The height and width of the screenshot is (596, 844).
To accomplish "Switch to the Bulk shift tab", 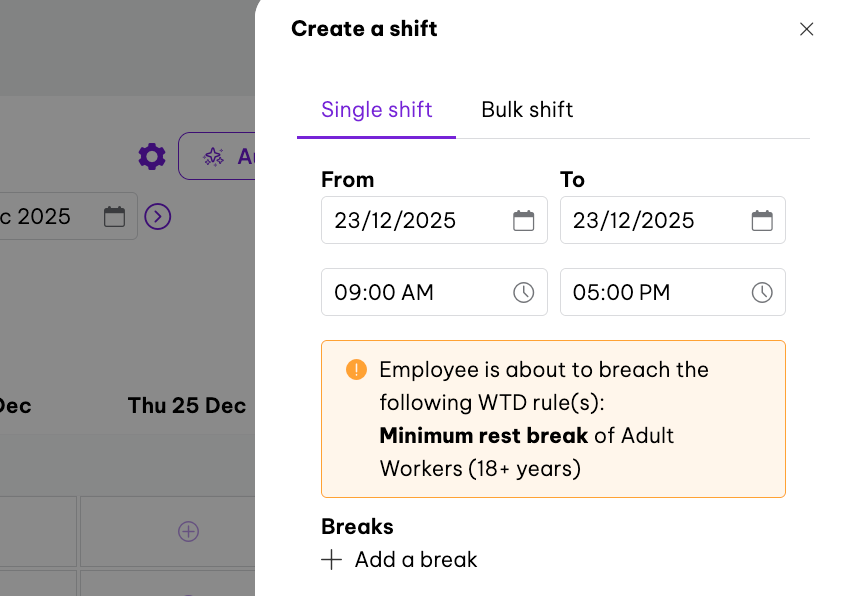I will click(527, 110).
